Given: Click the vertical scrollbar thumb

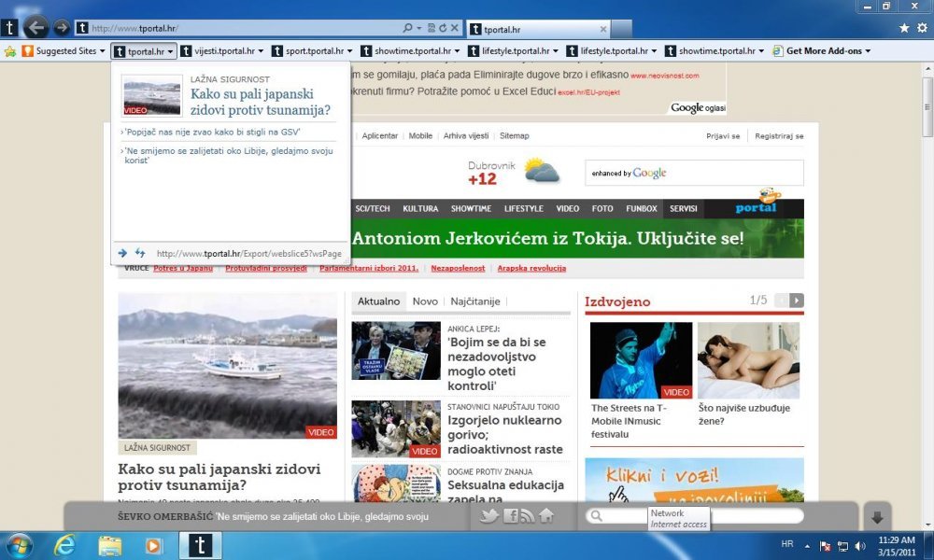Looking at the screenshot, I should [x=927, y=107].
